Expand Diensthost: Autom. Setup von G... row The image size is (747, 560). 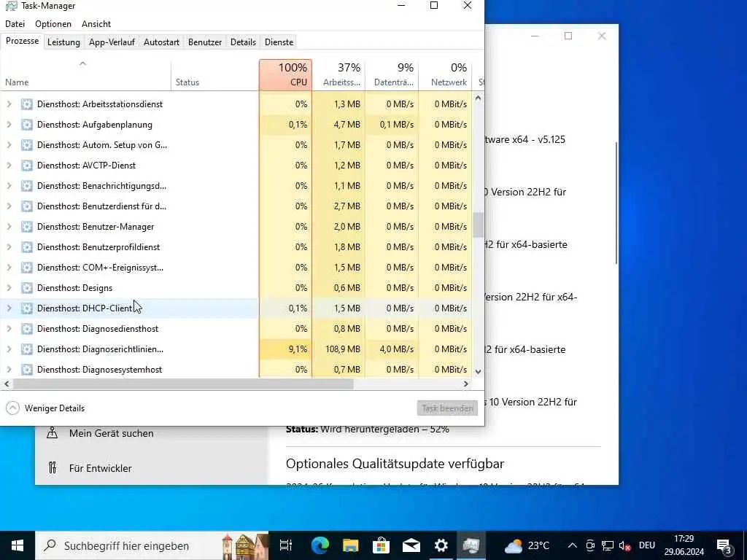coord(9,145)
